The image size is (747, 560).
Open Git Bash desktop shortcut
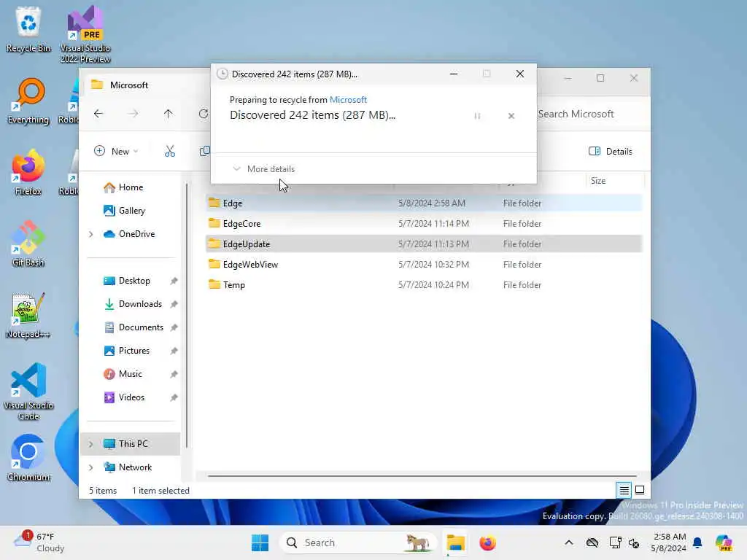[x=28, y=244]
